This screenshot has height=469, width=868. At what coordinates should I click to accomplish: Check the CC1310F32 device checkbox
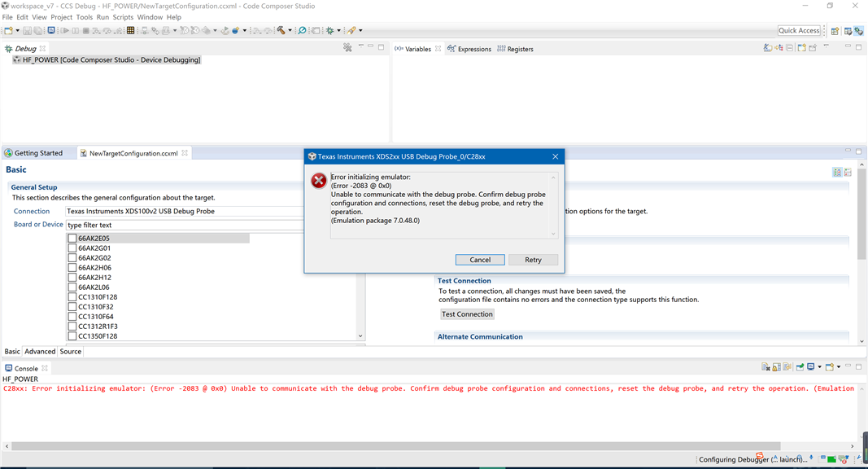tap(72, 307)
